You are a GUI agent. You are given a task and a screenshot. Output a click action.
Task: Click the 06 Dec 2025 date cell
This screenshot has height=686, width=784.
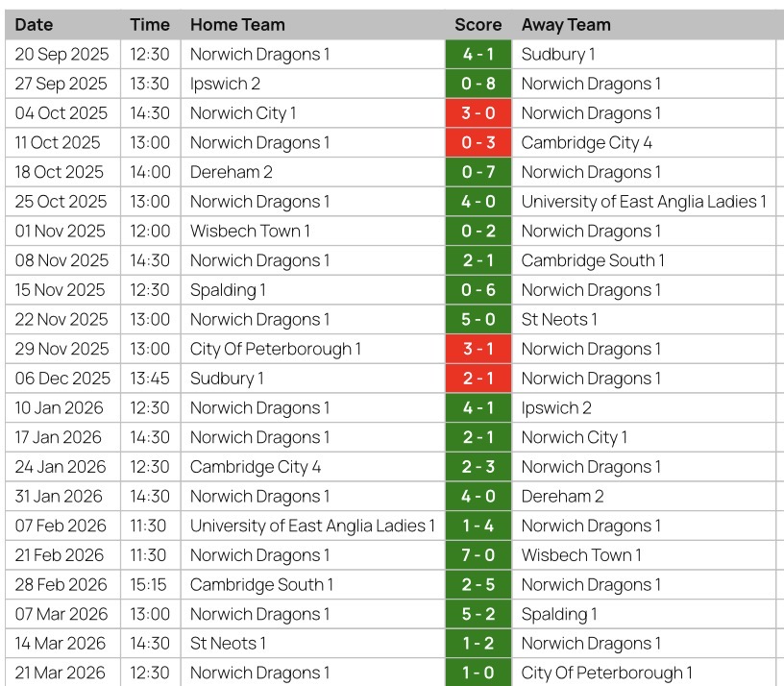(x=62, y=379)
